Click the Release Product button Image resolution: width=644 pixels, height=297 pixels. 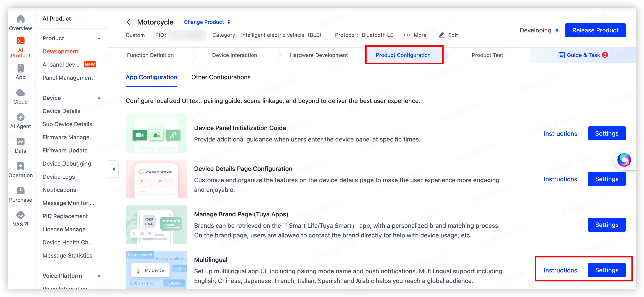[x=595, y=30]
